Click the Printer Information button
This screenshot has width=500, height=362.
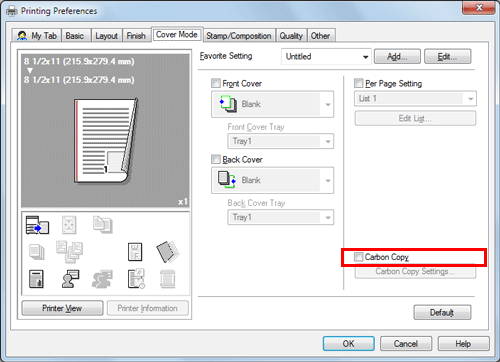pyautogui.click(x=148, y=308)
